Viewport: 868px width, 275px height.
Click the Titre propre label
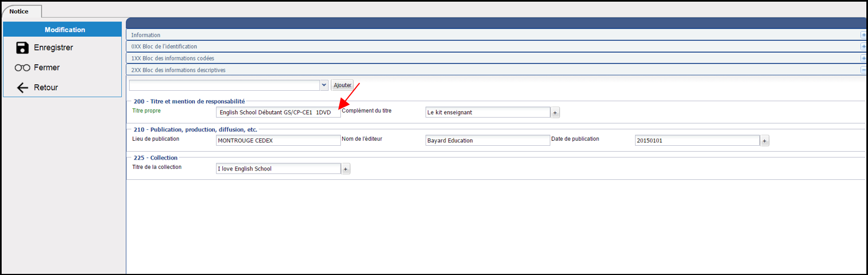(x=147, y=111)
